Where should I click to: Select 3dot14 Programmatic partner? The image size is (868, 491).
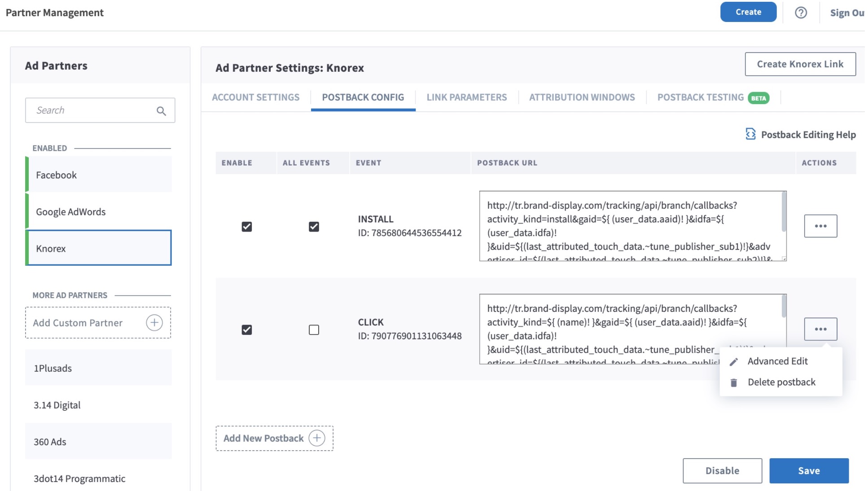[x=98, y=478]
